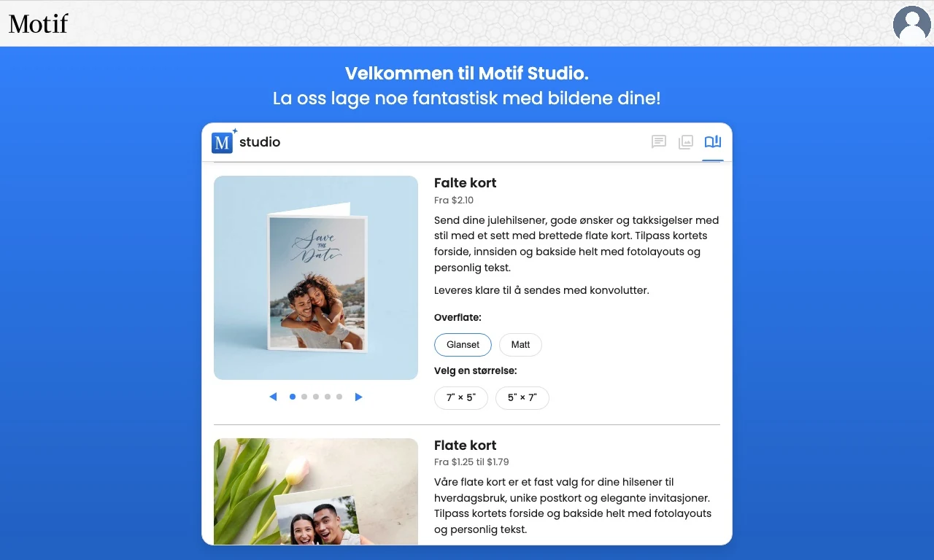Open the Falte kort product image
934x560 pixels.
tap(316, 278)
